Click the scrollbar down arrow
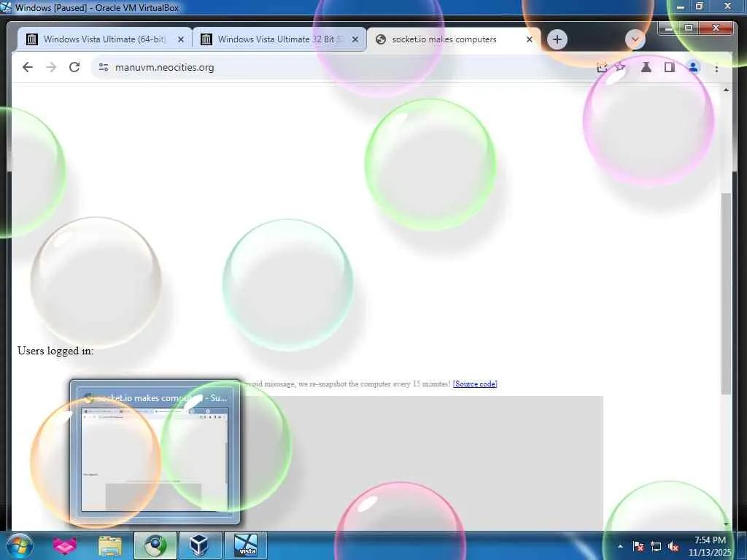Screen dimensions: 747x560 click(x=726, y=524)
